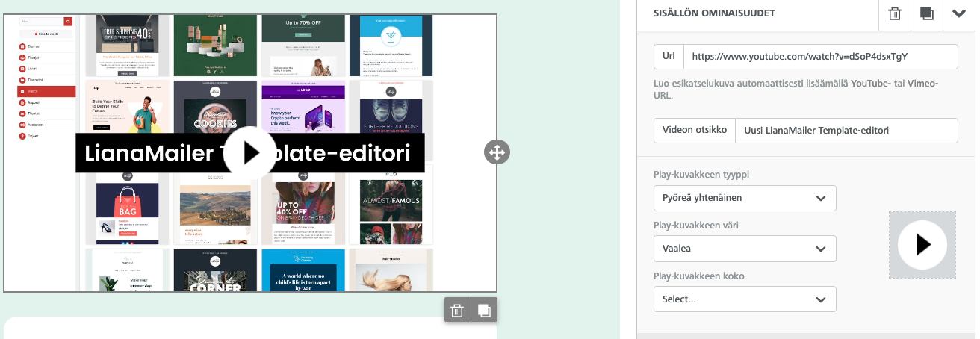Click into the Url field with the YouTube link
The height and width of the screenshot is (339, 980).
820,57
